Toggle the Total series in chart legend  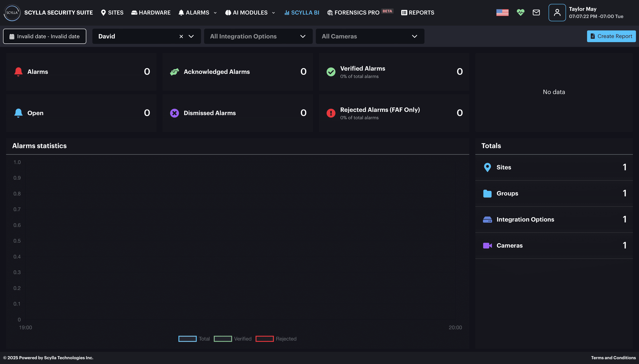click(194, 339)
